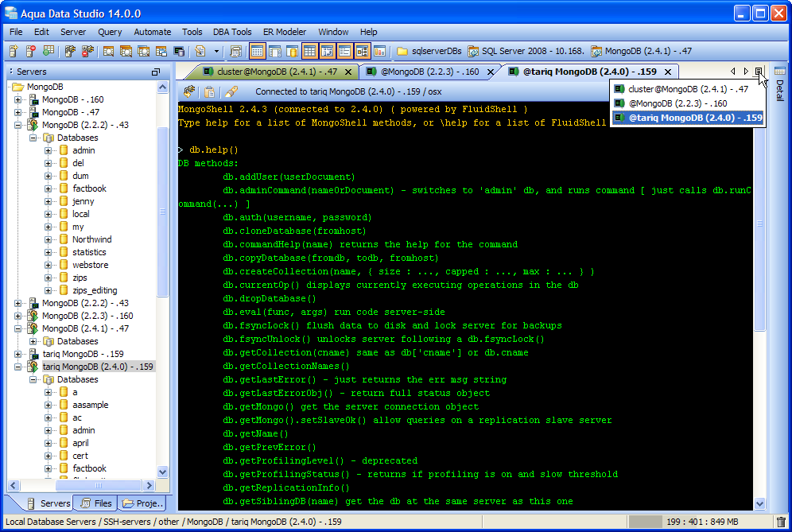Switch to the Files panel tab

(96, 503)
